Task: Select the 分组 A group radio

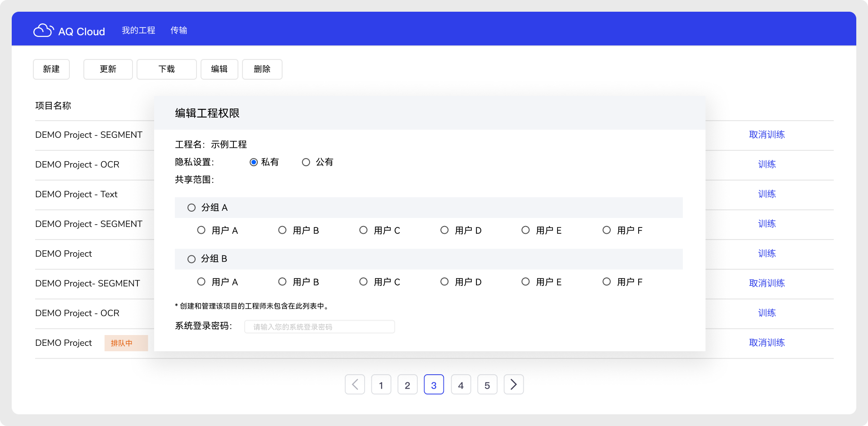Action: (192, 208)
